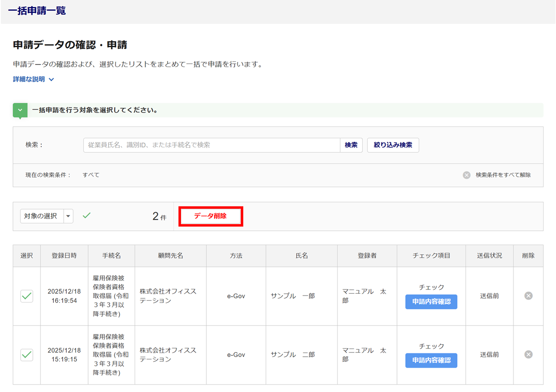Click the 送信状況 column header
Screen dimensions: 556x392
(x=489, y=256)
